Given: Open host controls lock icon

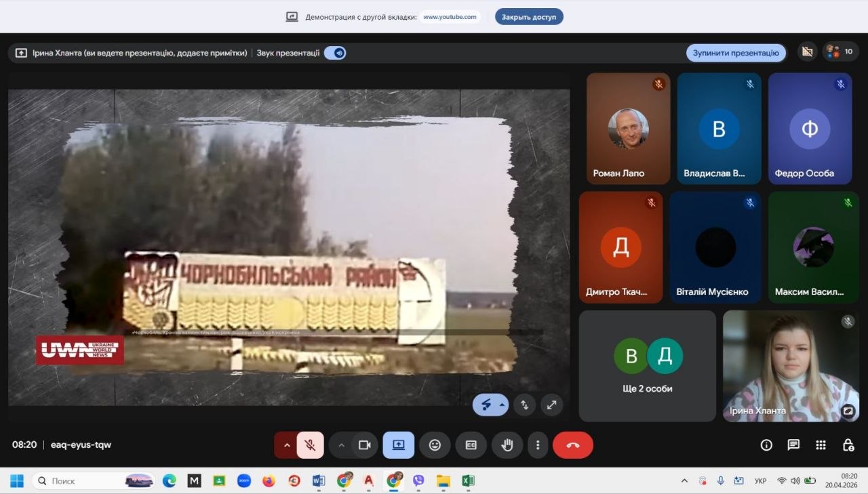Looking at the screenshot, I should (x=848, y=445).
